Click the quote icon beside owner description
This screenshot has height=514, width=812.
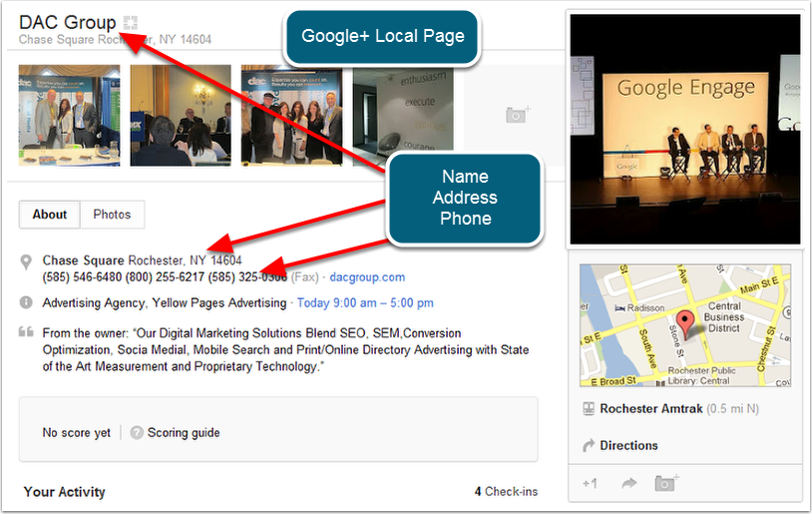(x=26, y=331)
